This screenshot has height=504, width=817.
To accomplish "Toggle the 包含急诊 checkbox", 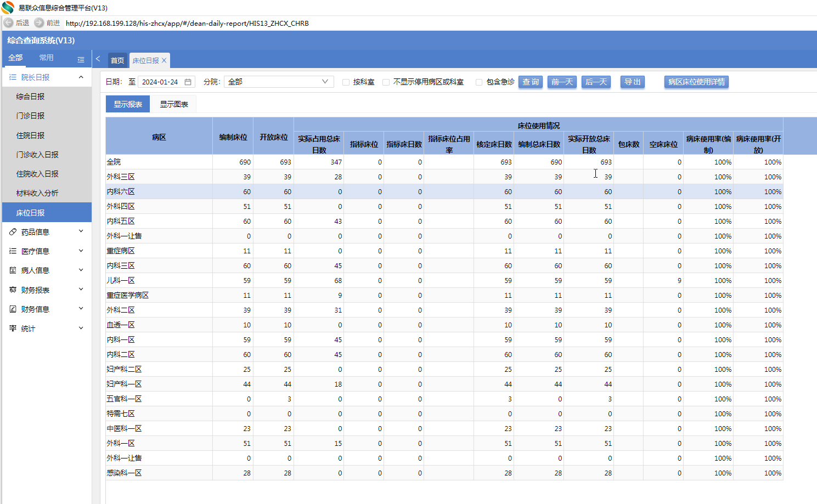I will [479, 82].
